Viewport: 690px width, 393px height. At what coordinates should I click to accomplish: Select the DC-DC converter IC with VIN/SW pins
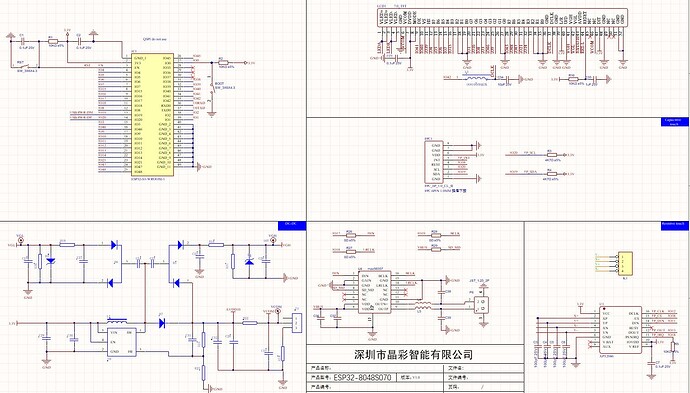point(121,342)
